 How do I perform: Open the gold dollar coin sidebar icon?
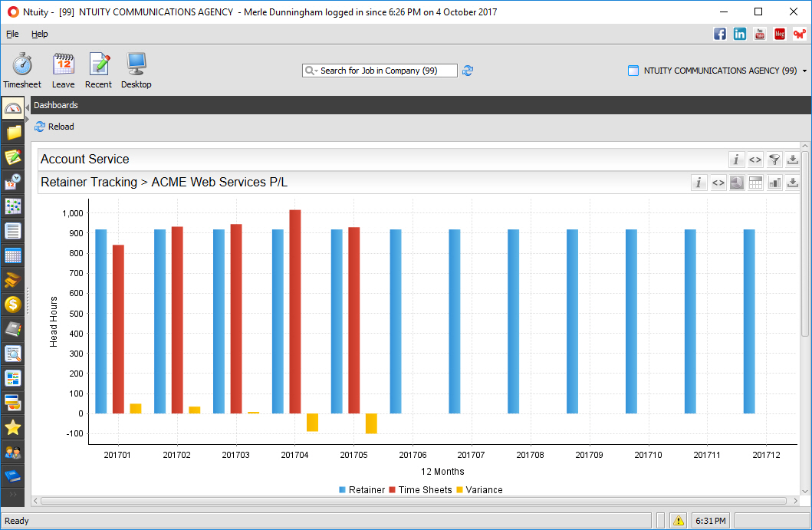(x=13, y=305)
